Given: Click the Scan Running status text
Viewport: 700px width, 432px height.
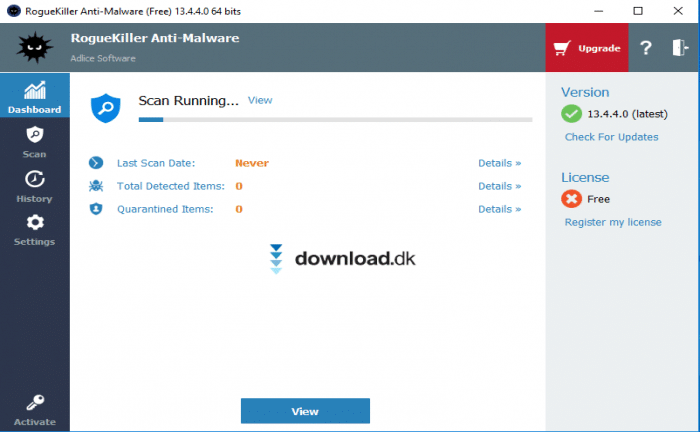Looking at the screenshot, I should click(188, 101).
